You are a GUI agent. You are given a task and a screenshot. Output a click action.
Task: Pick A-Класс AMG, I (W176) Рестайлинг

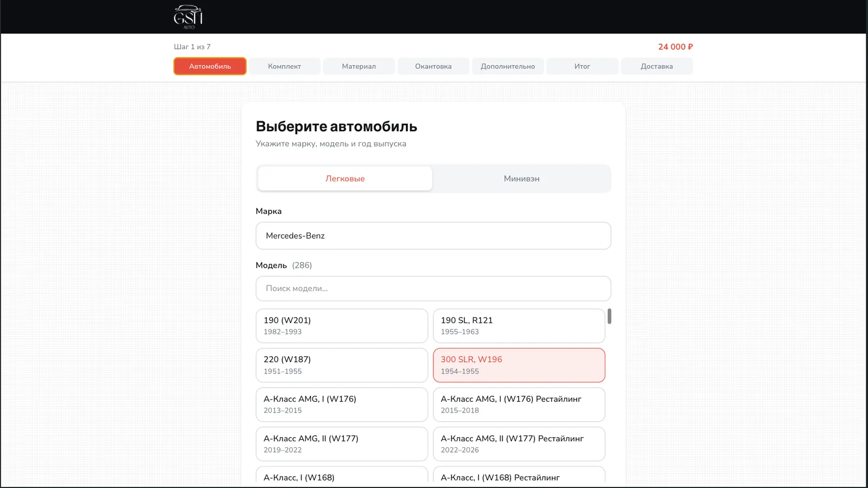519,404
